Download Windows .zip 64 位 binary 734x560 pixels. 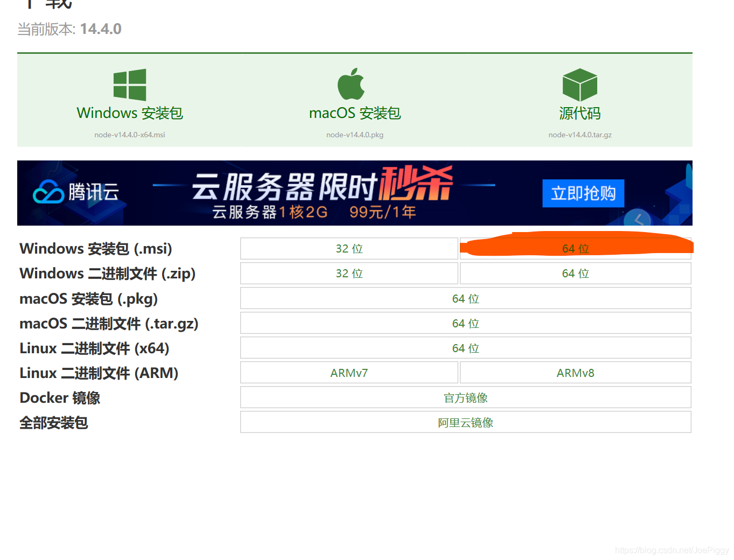pyautogui.click(x=576, y=274)
